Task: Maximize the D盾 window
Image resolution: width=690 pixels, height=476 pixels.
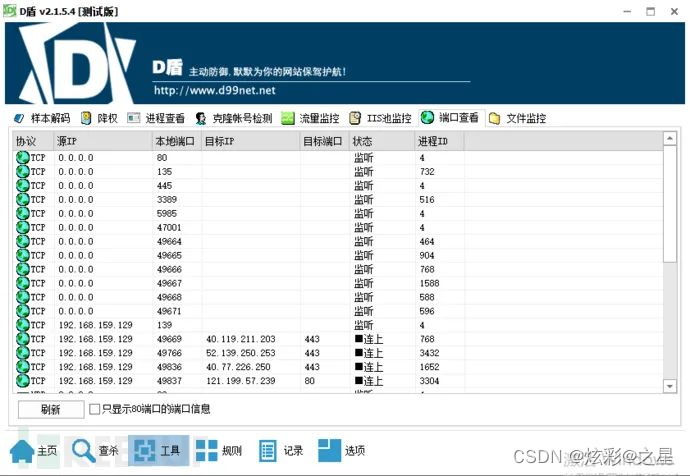Action: 650,11
